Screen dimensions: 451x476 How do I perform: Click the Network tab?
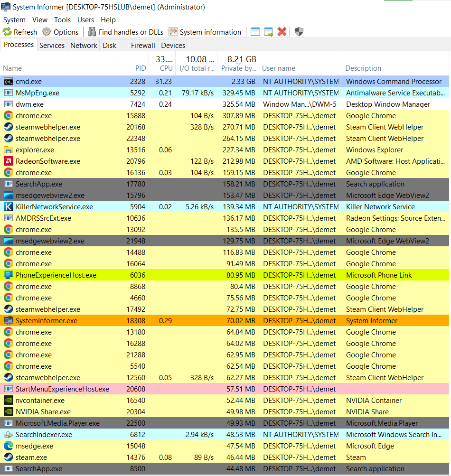(x=84, y=45)
